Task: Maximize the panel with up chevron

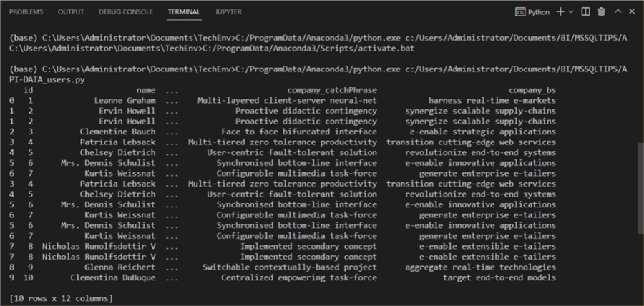Action: click(x=617, y=12)
